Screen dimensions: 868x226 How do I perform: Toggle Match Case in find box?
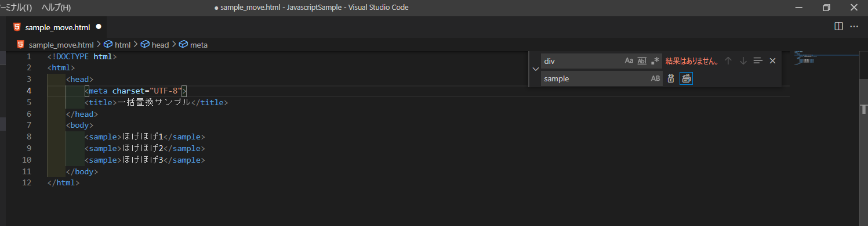(x=629, y=61)
